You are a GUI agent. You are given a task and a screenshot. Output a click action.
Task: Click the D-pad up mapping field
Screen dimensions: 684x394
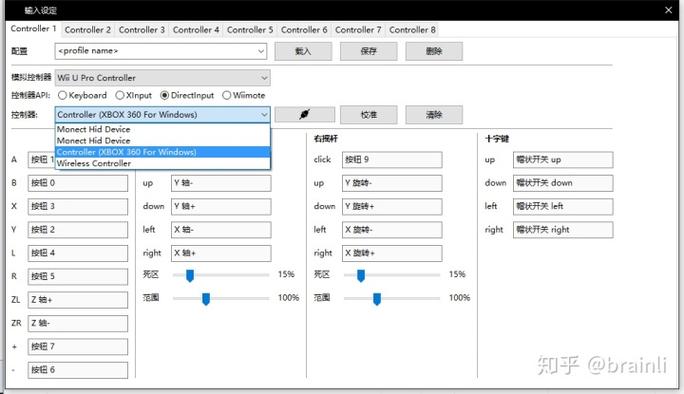point(563,160)
